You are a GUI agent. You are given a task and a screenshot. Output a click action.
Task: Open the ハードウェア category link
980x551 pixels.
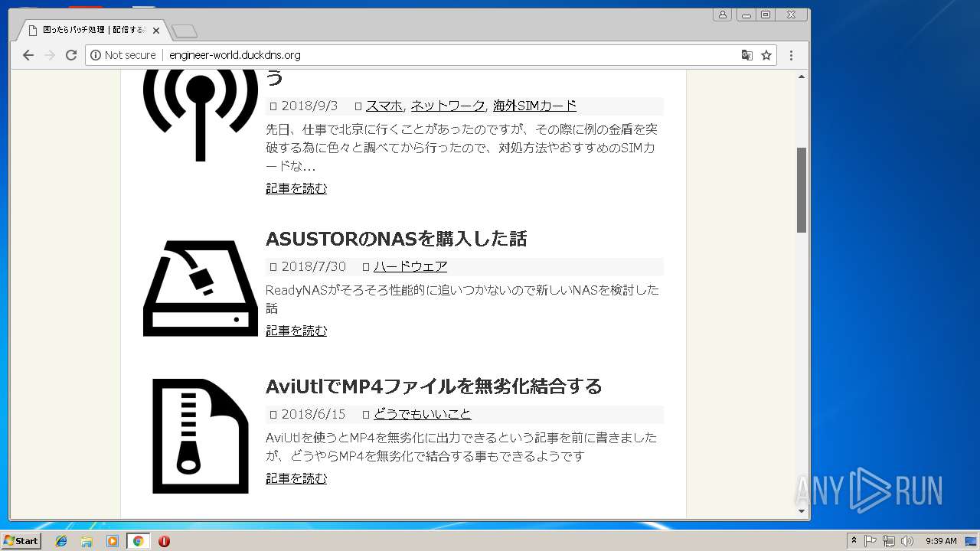pyautogui.click(x=410, y=266)
